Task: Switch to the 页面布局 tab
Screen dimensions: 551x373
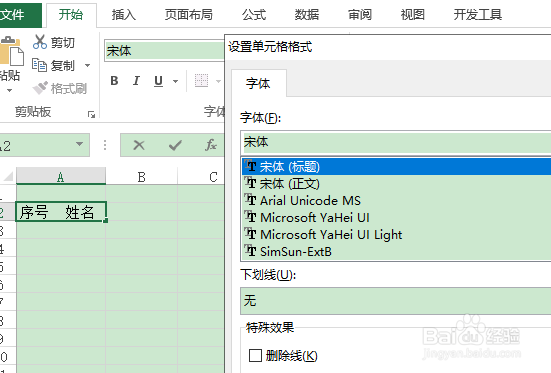Action: point(189,15)
